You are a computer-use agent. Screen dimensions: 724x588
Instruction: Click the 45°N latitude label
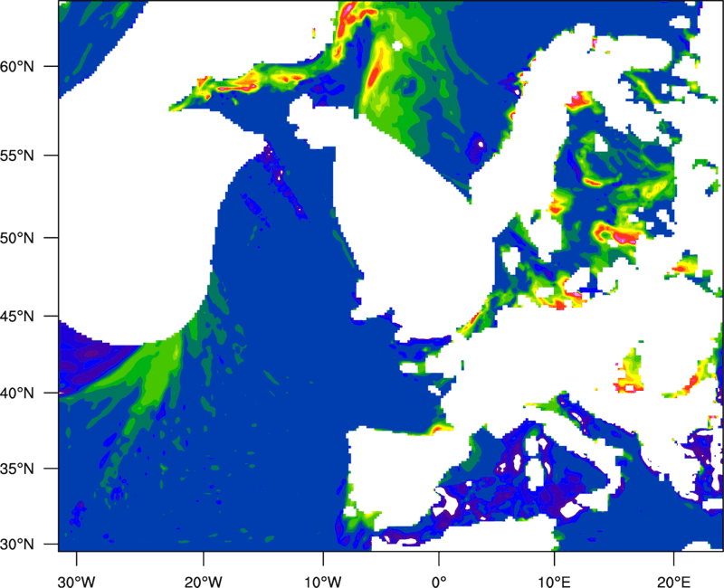pyautogui.click(x=17, y=317)
